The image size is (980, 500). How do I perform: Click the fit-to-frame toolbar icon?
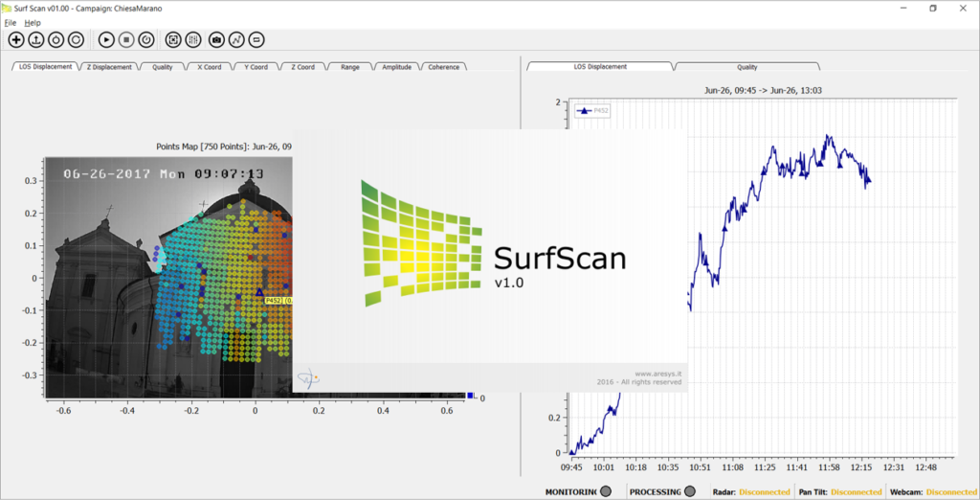[x=173, y=40]
